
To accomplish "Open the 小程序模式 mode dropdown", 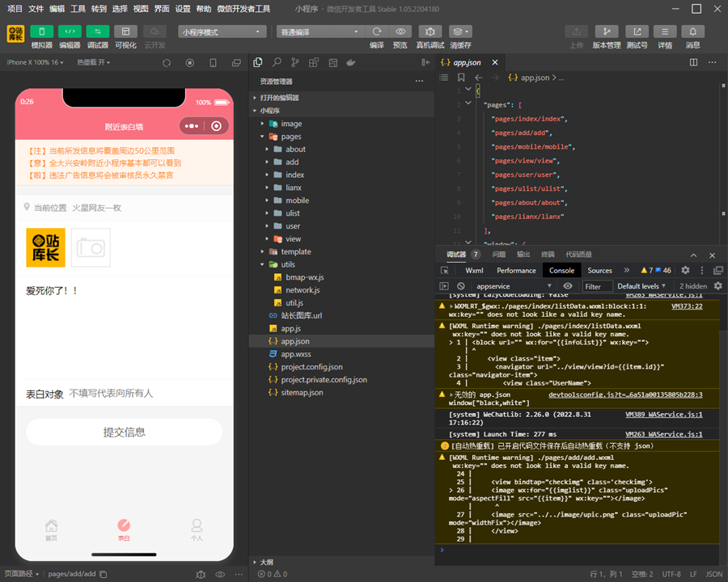I will [x=222, y=32].
